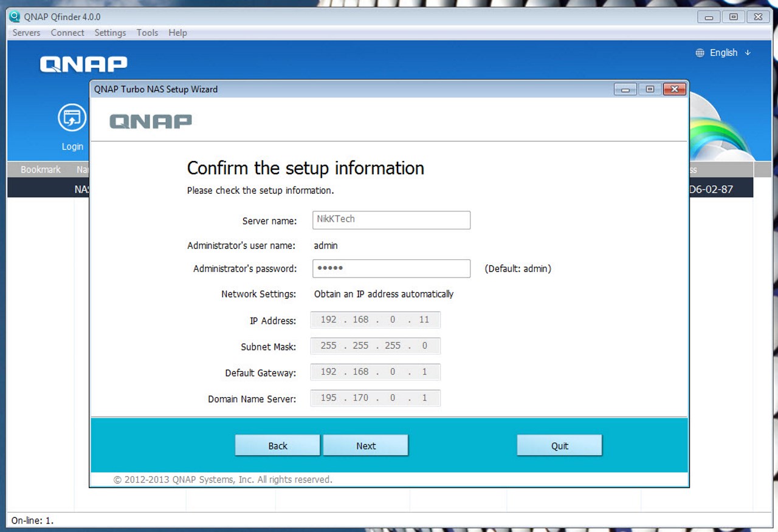Click 'Please check the setup information.' text

[x=260, y=191]
